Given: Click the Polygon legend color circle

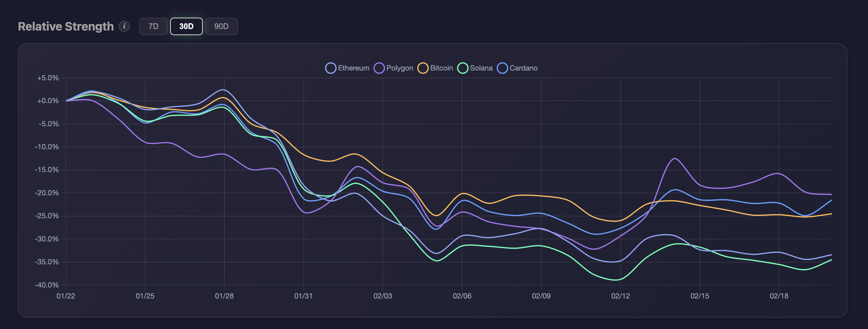Looking at the screenshot, I should coord(379,68).
